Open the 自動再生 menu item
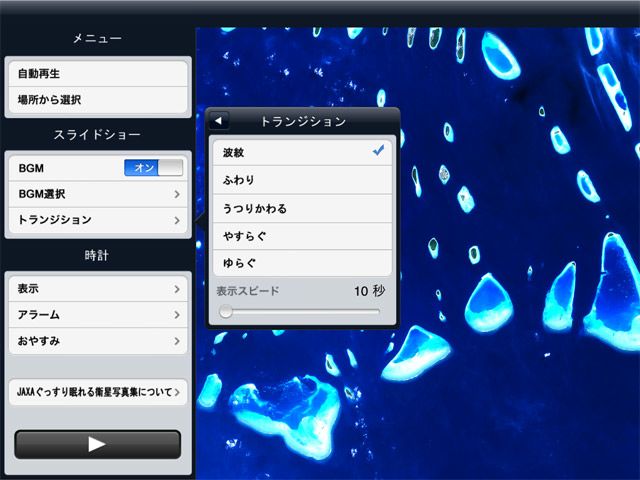Image resolution: width=640 pixels, height=480 pixels. coord(98,74)
